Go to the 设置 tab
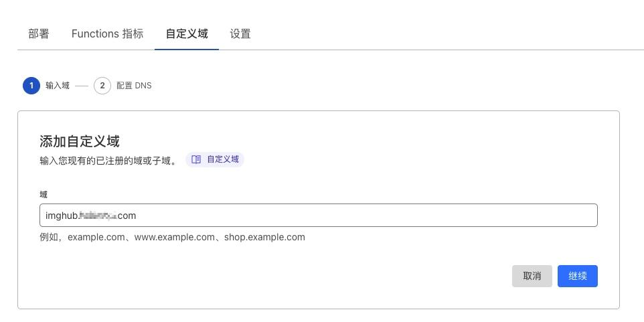Viewport: 644px width, 322px height. pyautogui.click(x=240, y=33)
